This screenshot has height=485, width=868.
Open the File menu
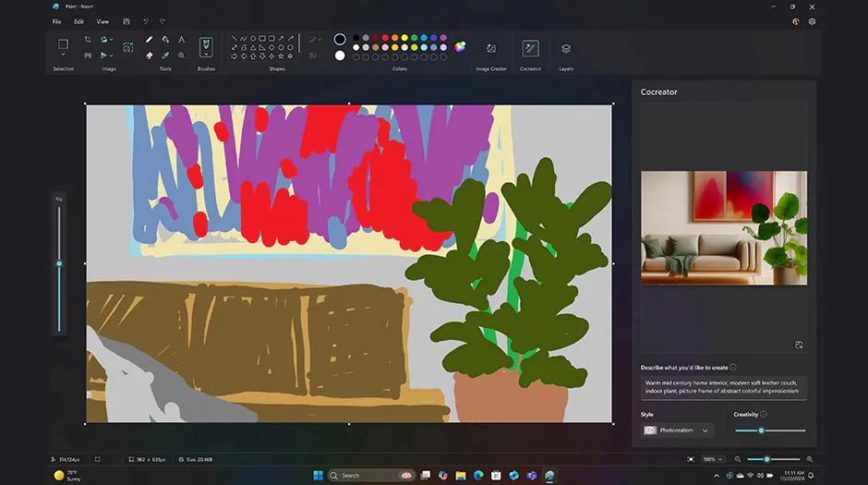(x=57, y=21)
